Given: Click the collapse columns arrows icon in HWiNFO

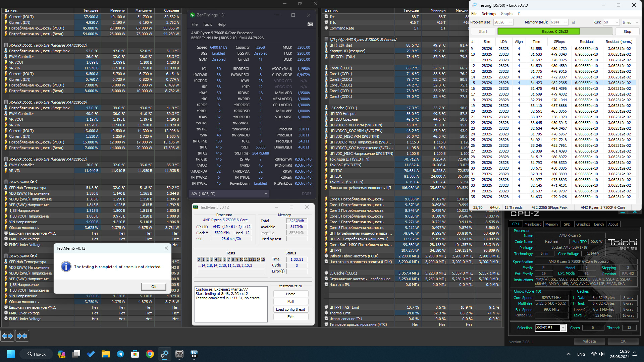Looking at the screenshot, I should point(22,336).
